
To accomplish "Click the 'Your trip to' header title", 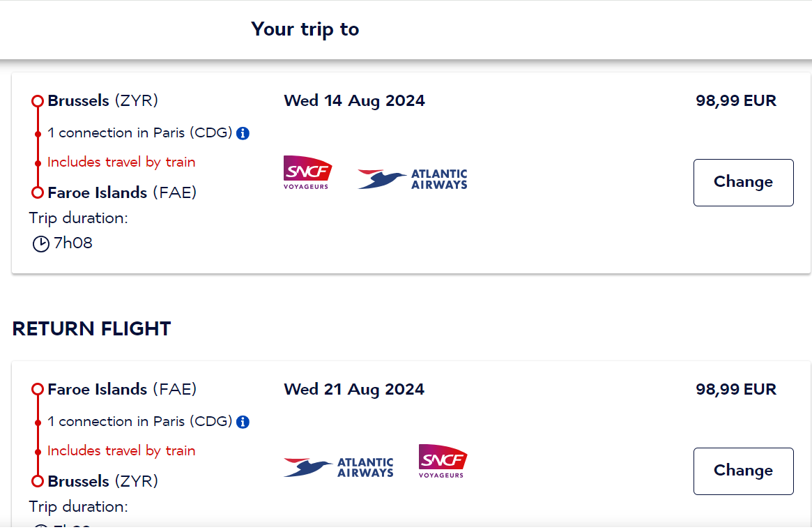I will tap(305, 29).
